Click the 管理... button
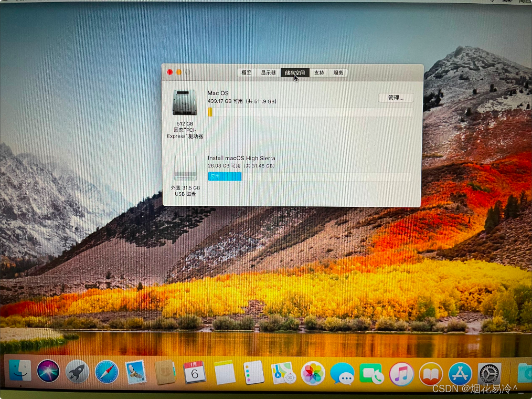 pyautogui.click(x=396, y=98)
